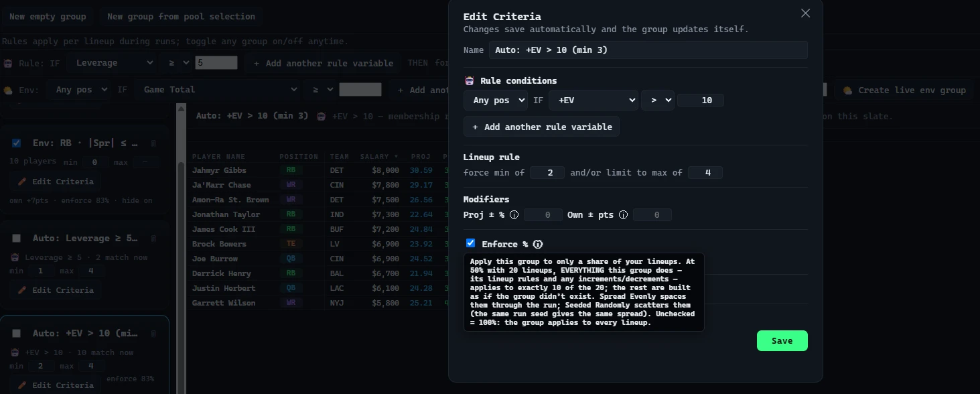Enable the Auto: +EV > 10 group checkbox
The width and height of the screenshot is (980, 394).
tap(16, 333)
